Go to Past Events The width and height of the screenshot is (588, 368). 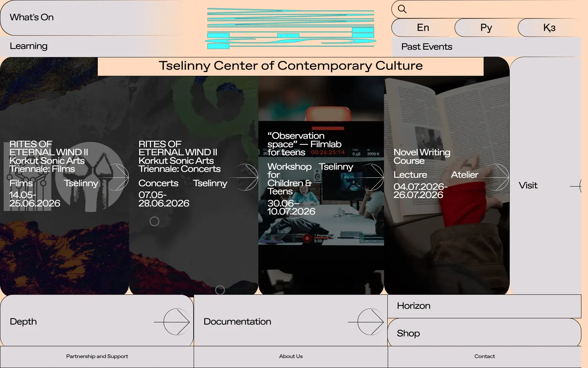(x=487, y=47)
